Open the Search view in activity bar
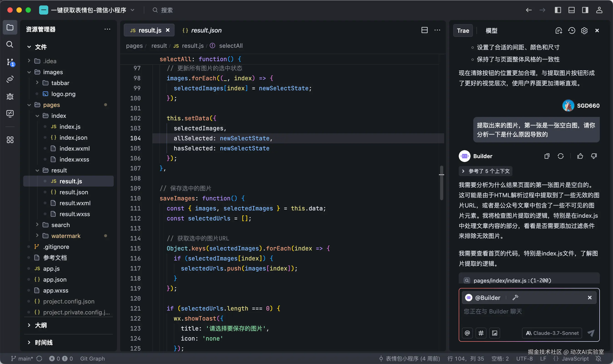The image size is (613, 364). click(10, 44)
